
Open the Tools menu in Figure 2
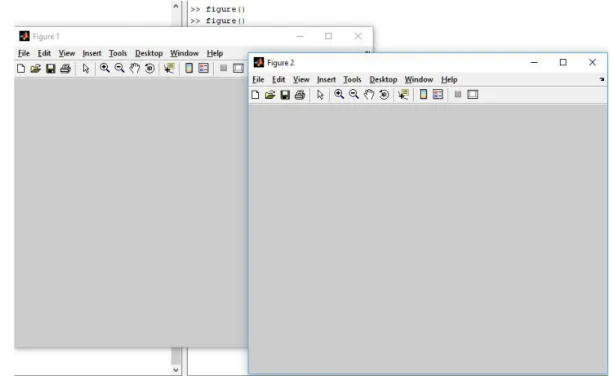click(x=352, y=79)
